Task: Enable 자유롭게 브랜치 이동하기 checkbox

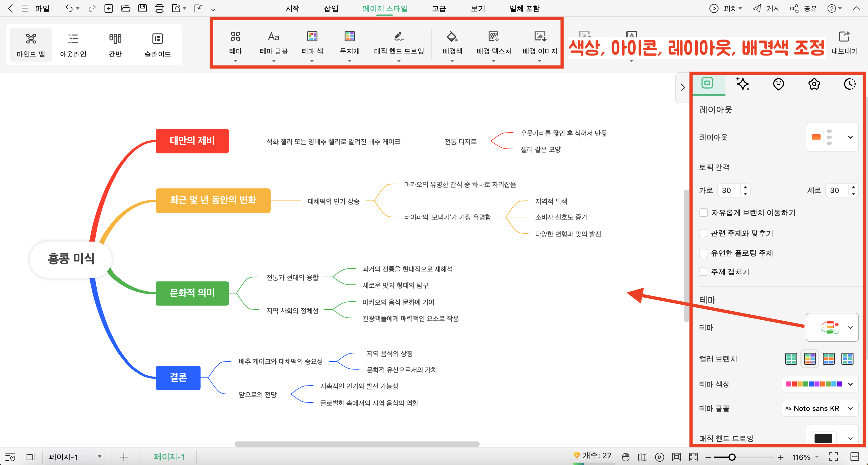Action: [703, 213]
